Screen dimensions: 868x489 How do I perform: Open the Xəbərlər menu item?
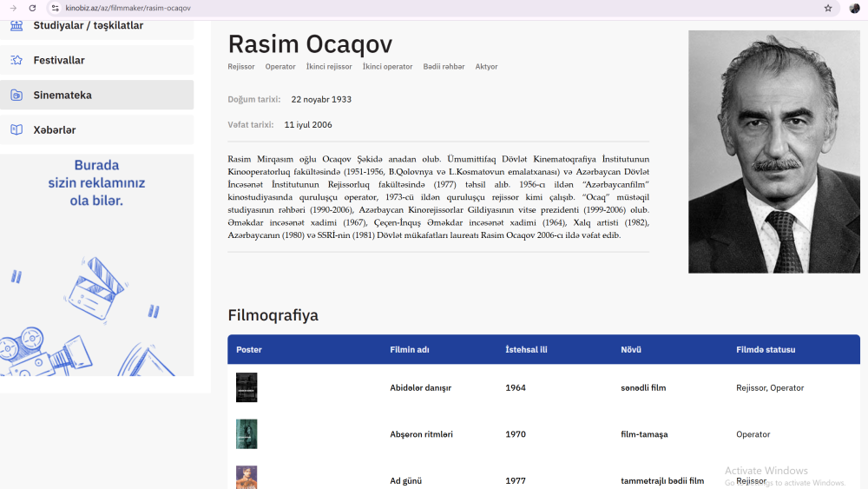55,129
